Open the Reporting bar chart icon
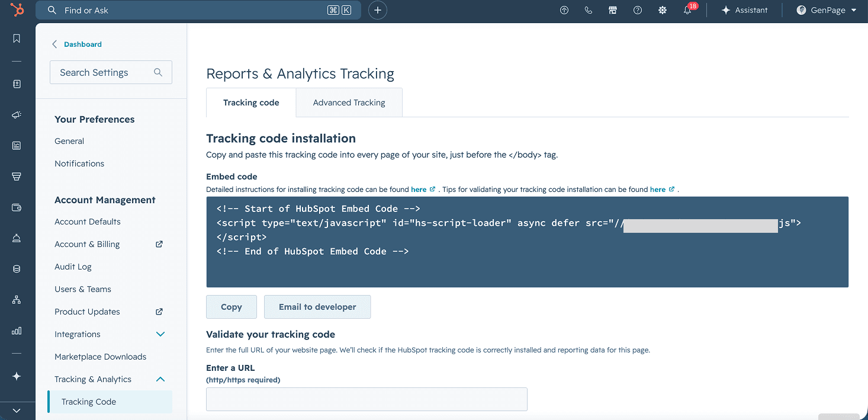Screen dimensions: 868x420 17,331
